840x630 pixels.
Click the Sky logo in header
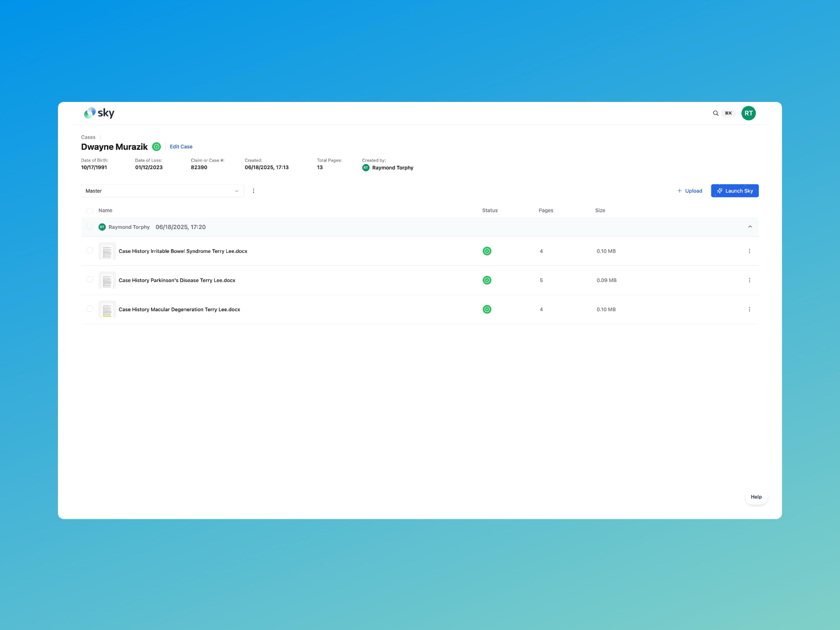coord(99,113)
